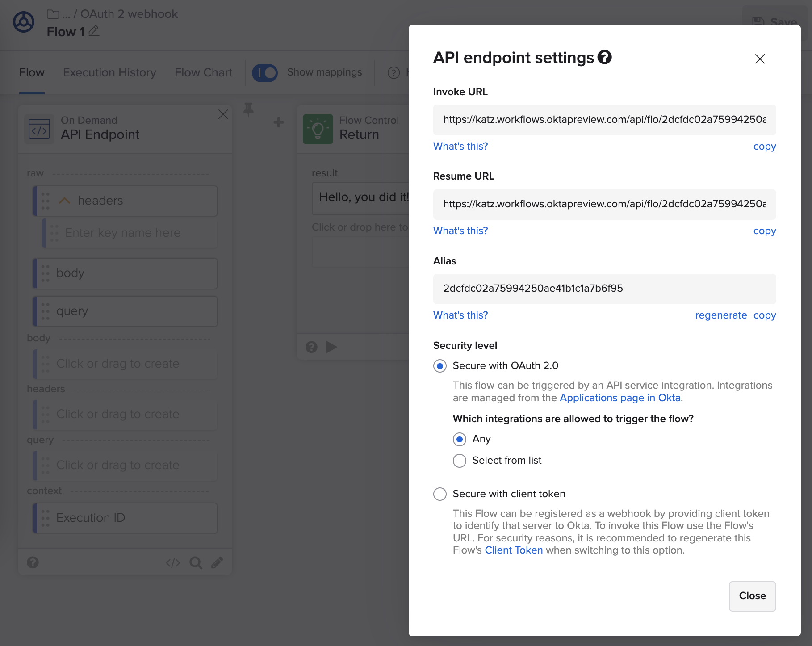The height and width of the screenshot is (646, 812).
Task: Open help beside API endpoint settings title
Action: pyautogui.click(x=605, y=57)
